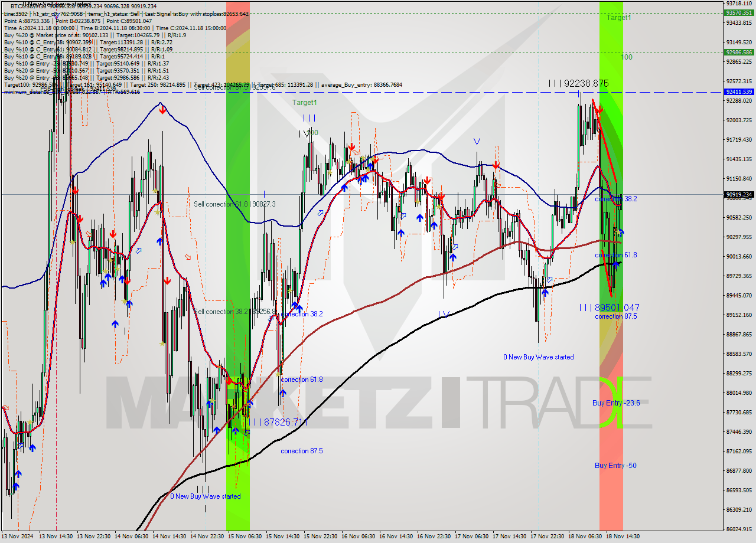The width and height of the screenshot is (756, 543).
Task: Click '17 Nov 22:30' time axis label
Action: (548, 536)
